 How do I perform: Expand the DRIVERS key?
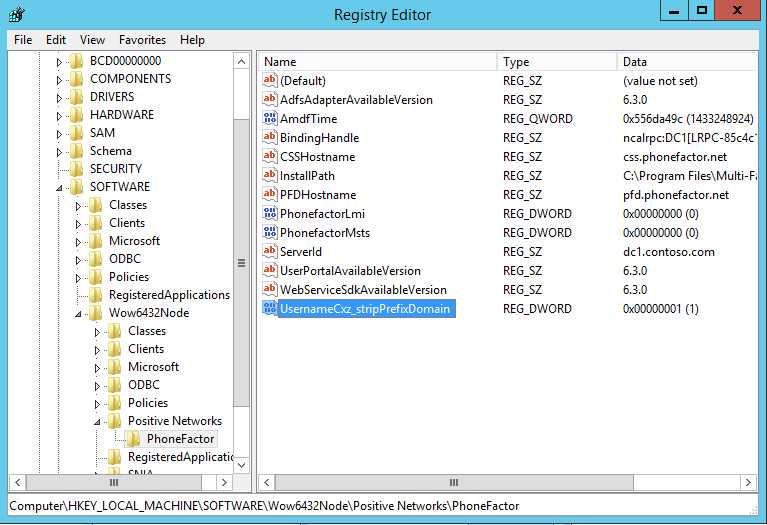tap(59, 98)
